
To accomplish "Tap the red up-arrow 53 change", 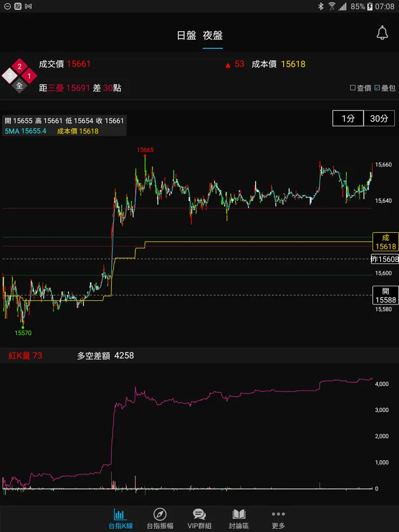I will pyautogui.click(x=235, y=64).
